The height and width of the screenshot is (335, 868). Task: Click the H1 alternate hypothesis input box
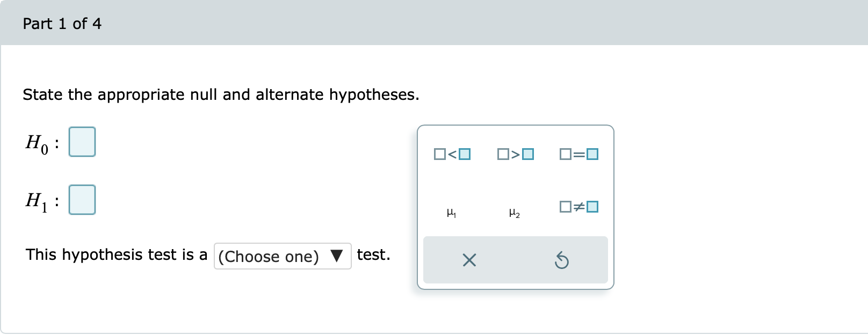(x=82, y=200)
